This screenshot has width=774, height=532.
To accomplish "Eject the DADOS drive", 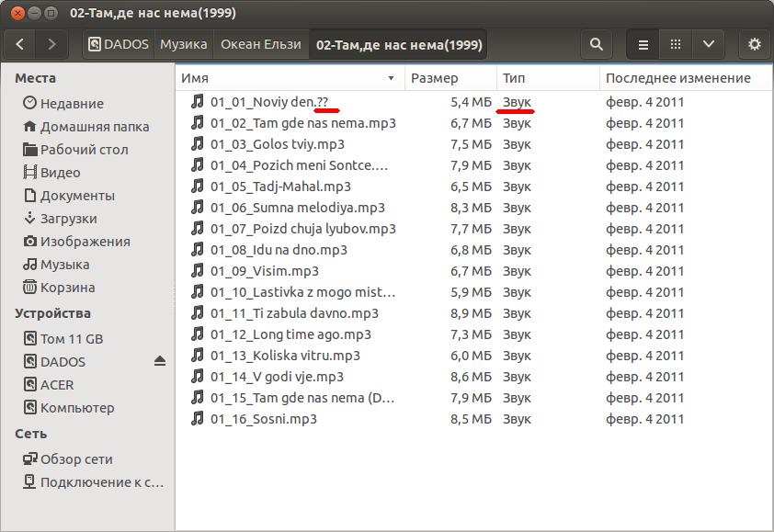I will (x=160, y=362).
